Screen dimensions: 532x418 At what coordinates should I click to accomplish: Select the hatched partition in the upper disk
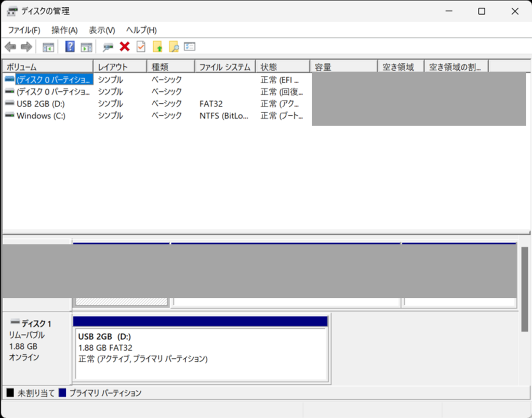[x=122, y=302]
